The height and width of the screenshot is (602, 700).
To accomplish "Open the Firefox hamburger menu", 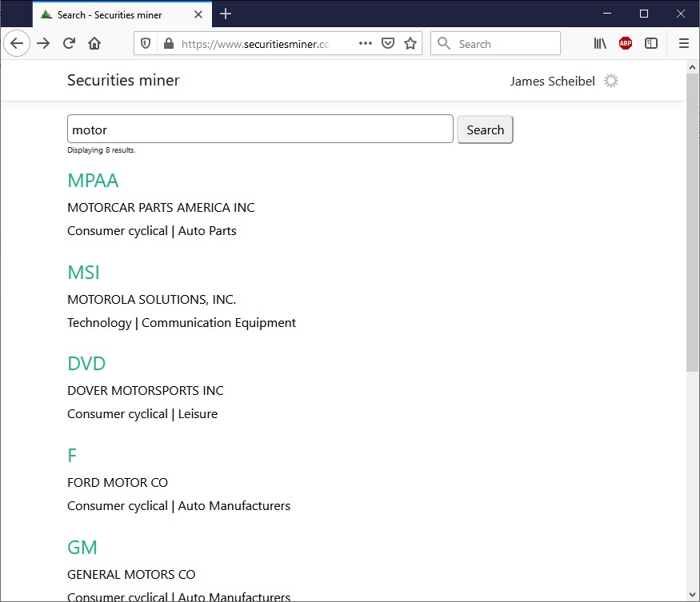I will 684,43.
